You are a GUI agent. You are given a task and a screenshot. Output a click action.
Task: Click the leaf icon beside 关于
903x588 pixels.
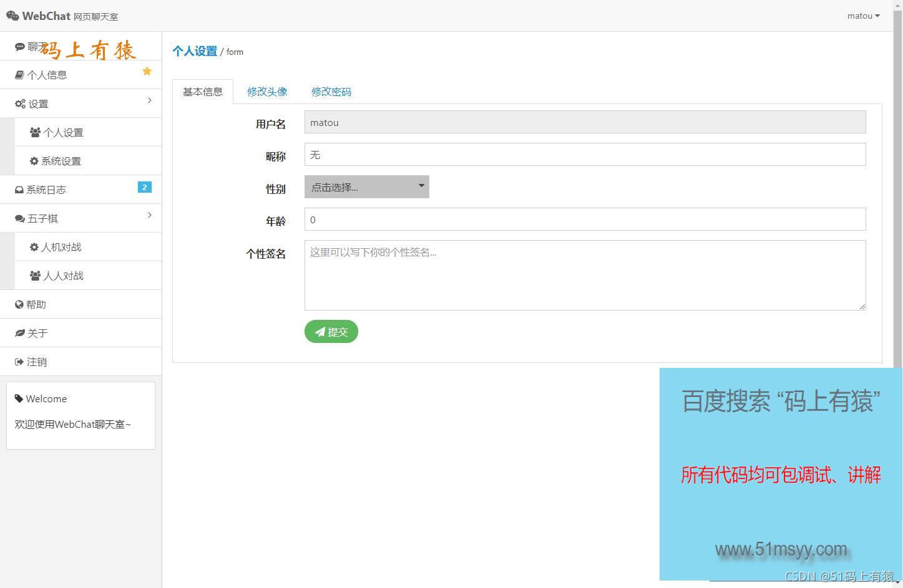20,333
